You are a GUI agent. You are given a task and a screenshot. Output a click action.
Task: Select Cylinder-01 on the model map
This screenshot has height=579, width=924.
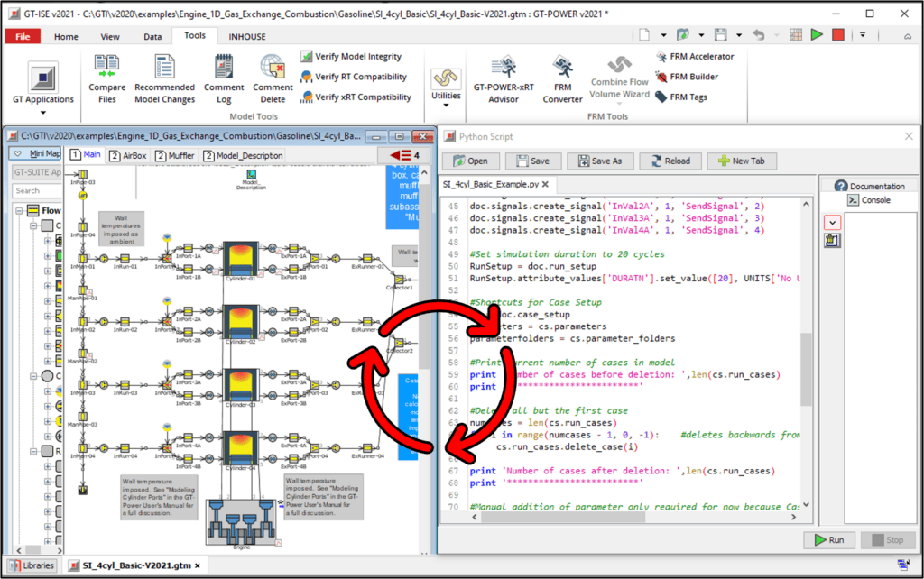[240, 261]
